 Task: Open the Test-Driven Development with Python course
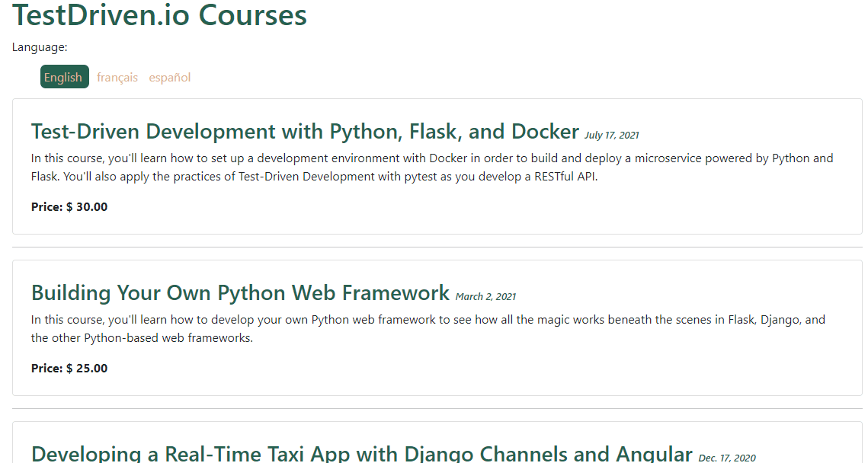click(x=303, y=131)
